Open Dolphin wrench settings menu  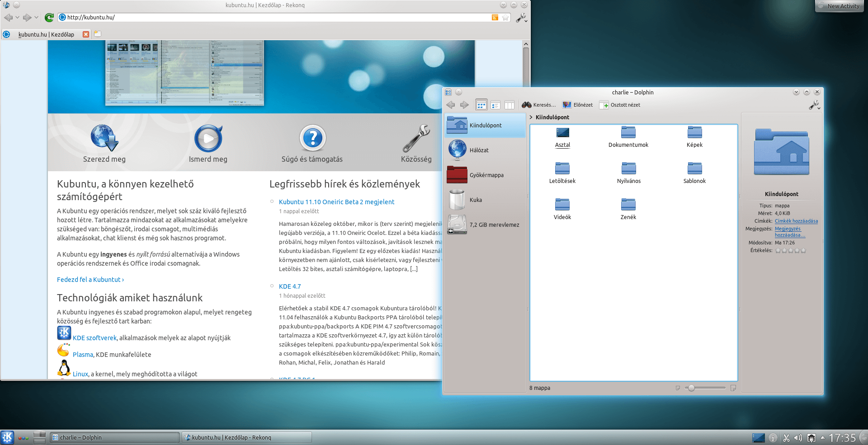[814, 105]
